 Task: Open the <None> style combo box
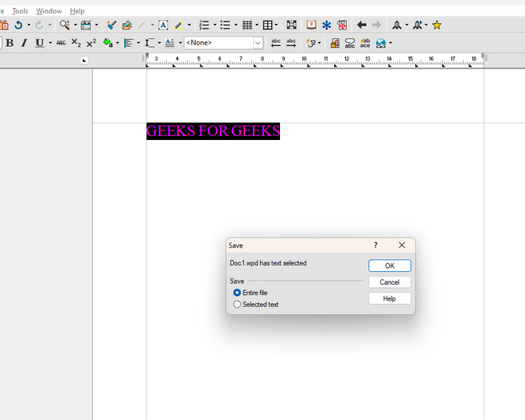[224, 43]
